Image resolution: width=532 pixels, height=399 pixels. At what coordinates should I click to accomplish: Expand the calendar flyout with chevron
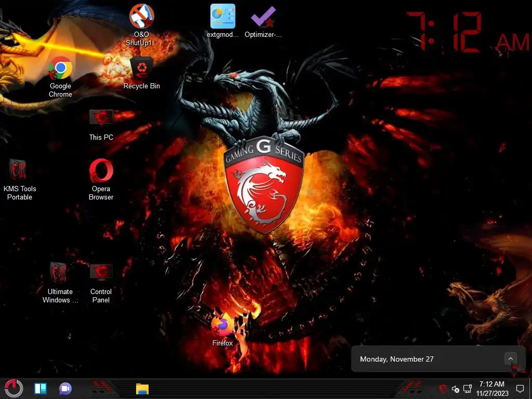click(510, 358)
